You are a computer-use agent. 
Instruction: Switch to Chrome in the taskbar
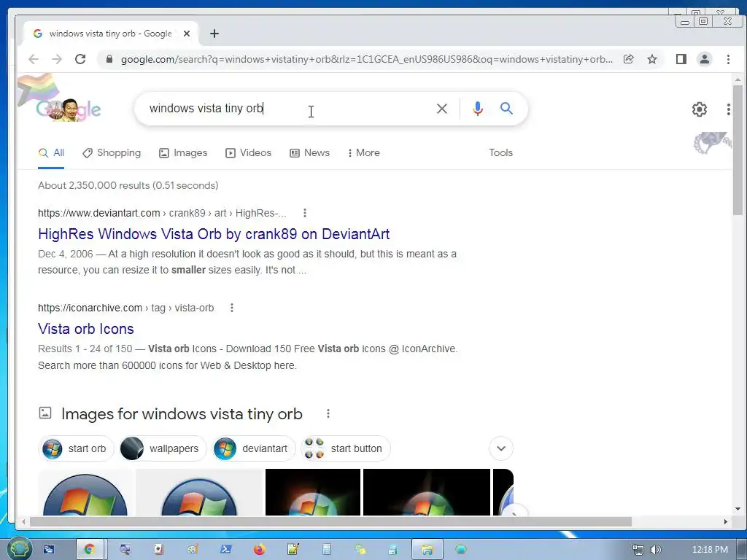click(90, 550)
